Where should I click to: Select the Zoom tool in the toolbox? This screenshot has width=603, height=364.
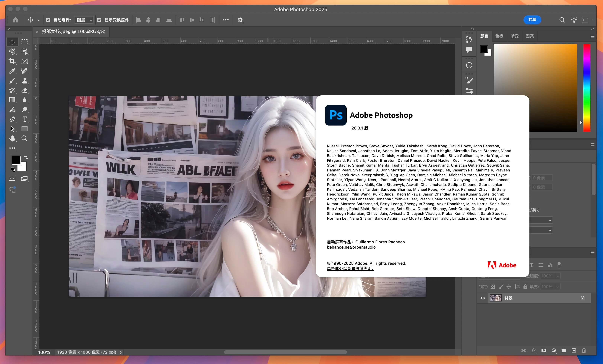25,139
